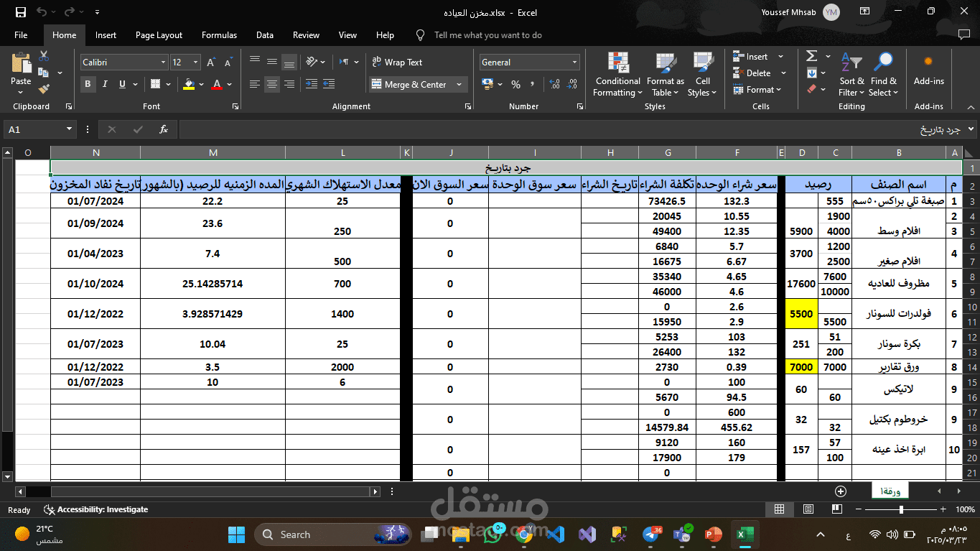Click the Save icon in title bar
The image size is (980, 551).
tap(21, 12)
